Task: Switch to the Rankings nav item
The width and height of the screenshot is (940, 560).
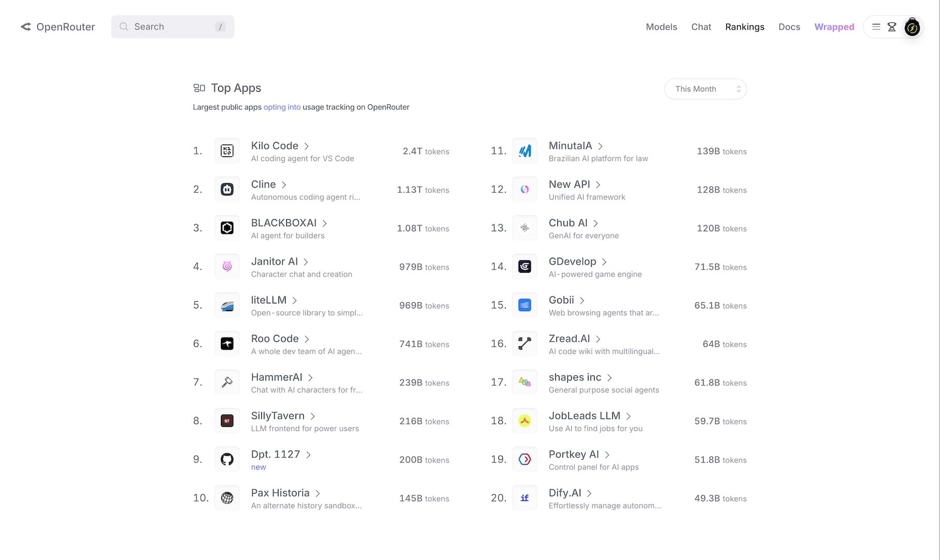Action: [745, 27]
